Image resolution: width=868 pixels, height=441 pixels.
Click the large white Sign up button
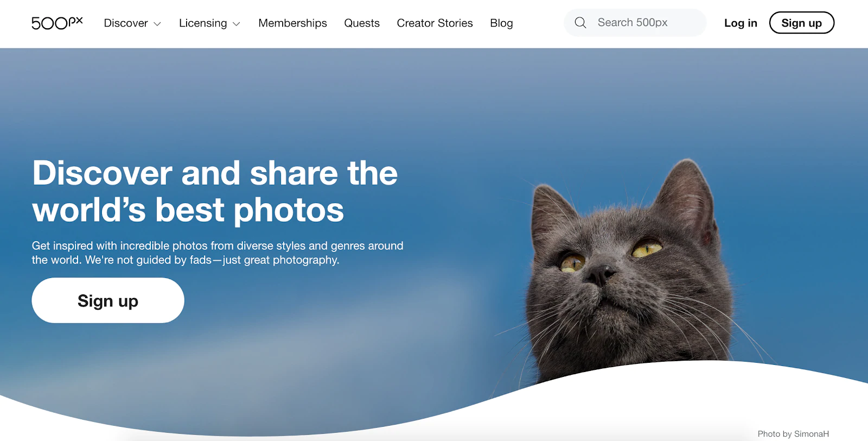click(x=108, y=300)
